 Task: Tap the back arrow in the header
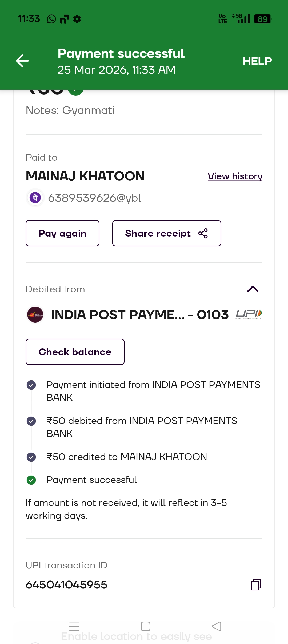(x=22, y=61)
